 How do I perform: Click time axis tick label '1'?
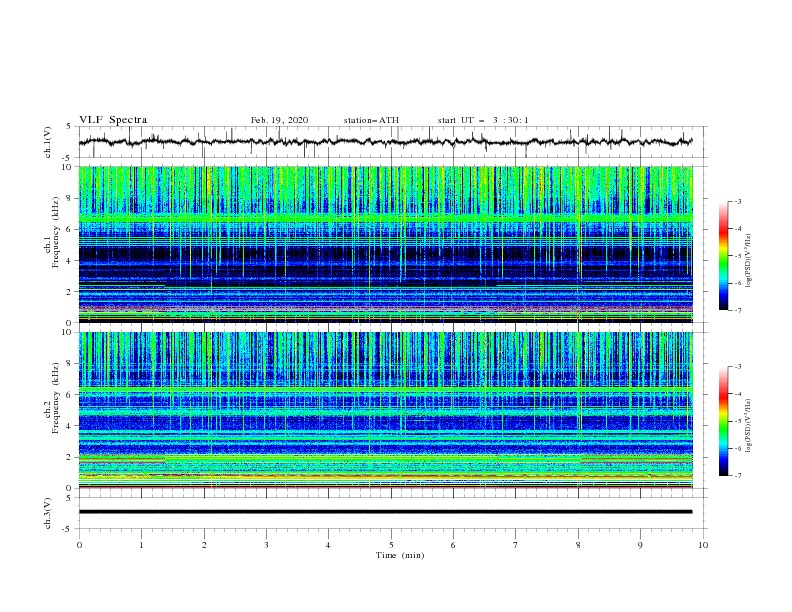point(141,545)
